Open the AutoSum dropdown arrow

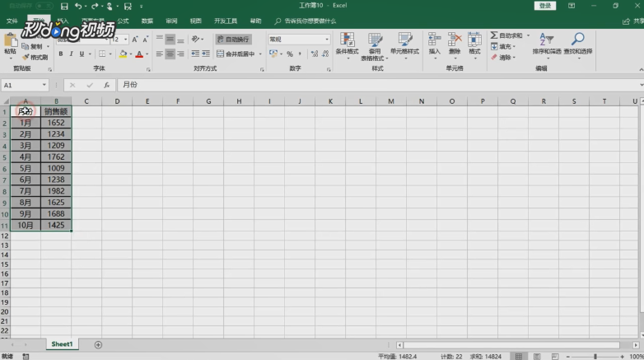[528, 35]
